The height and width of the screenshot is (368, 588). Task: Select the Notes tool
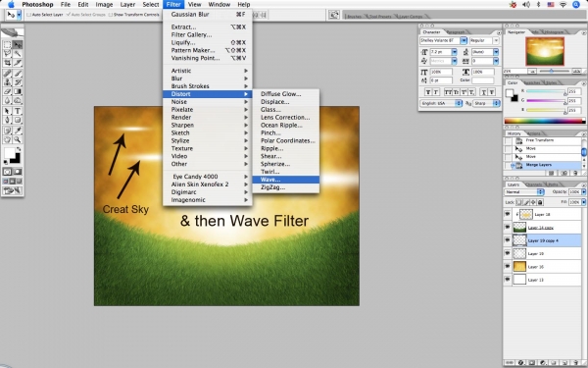(x=7, y=131)
